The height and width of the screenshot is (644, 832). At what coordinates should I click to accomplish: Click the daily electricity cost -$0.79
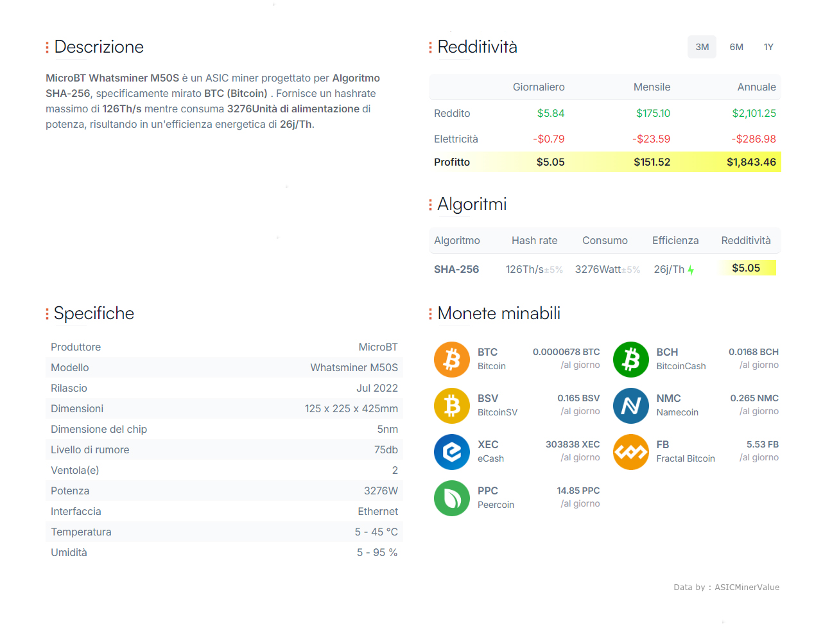tap(549, 139)
